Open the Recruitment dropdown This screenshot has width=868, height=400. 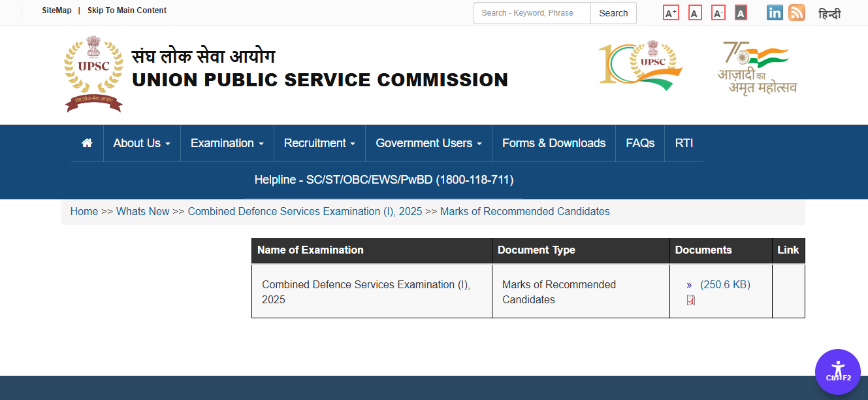[319, 142]
